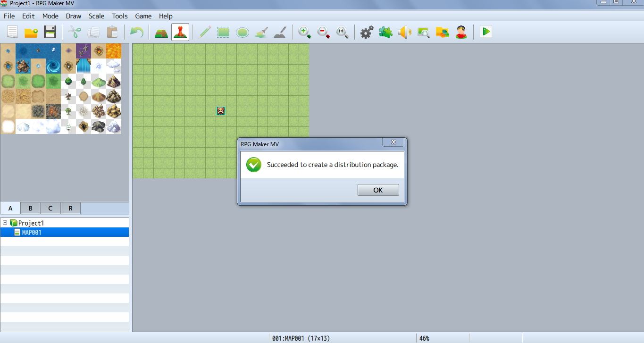This screenshot has width=644, height=343.
Task: Start Playtest with the green play icon
Action: click(486, 32)
